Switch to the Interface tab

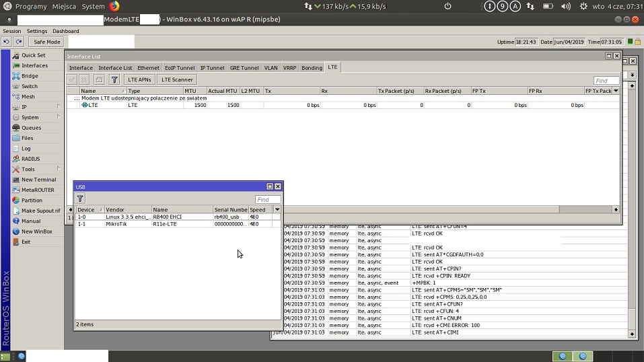(x=81, y=68)
